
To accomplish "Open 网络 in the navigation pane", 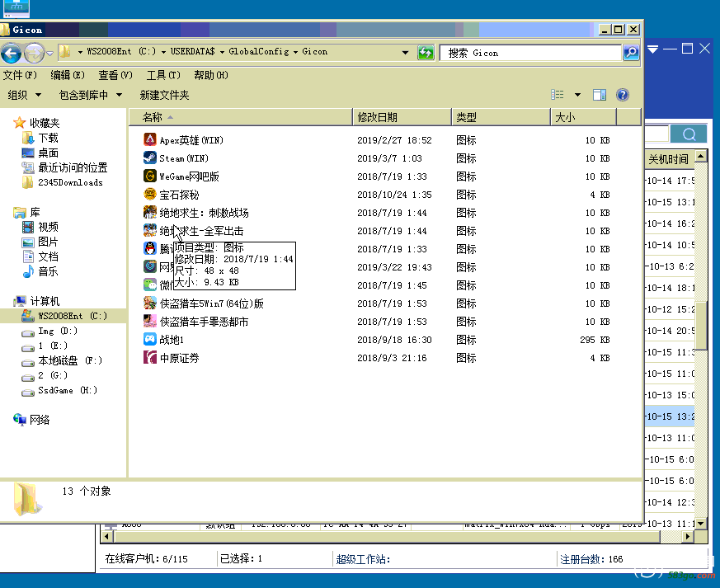I will (x=31, y=420).
